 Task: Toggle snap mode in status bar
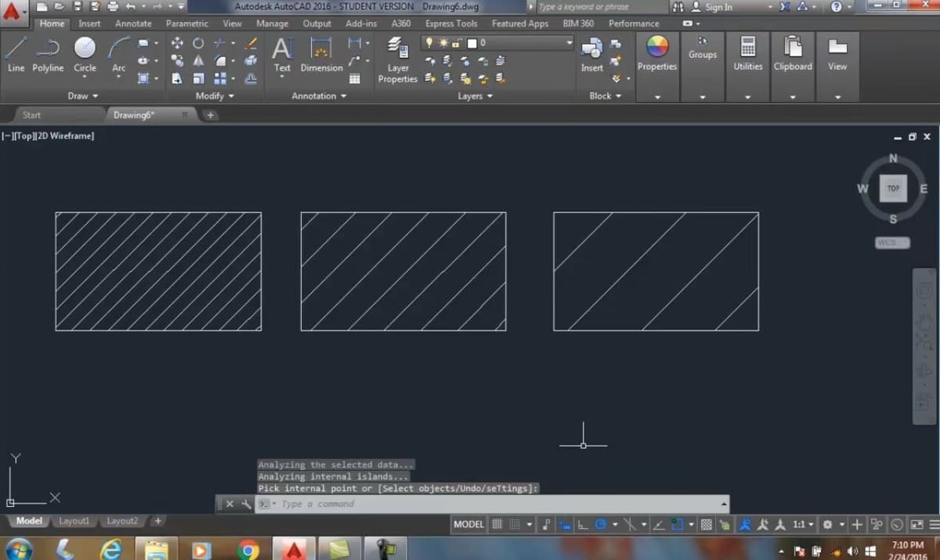point(515,524)
